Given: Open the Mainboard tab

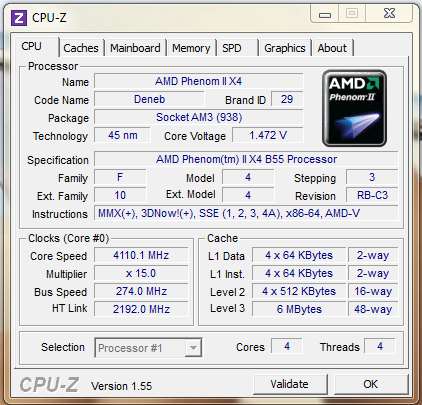Looking at the screenshot, I should [x=135, y=48].
